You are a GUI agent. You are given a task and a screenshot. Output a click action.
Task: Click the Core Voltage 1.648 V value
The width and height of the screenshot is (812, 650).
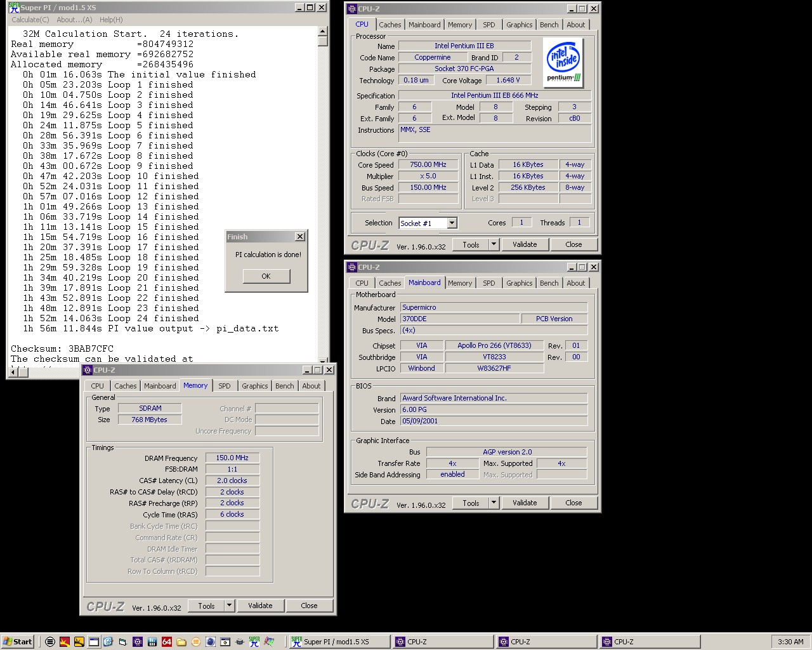click(x=508, y=80)
